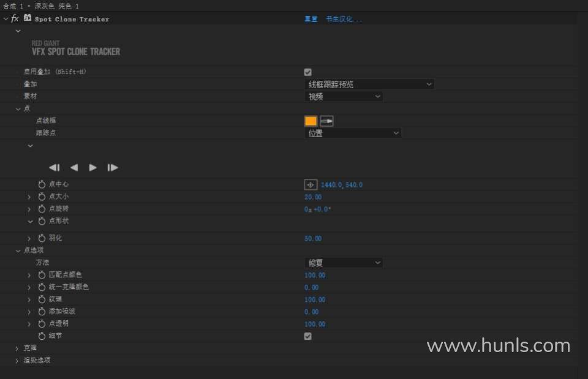Open the orange 点线框 color swatch
This screenshot has height=379, width=588.
click(x=311, y=121)
